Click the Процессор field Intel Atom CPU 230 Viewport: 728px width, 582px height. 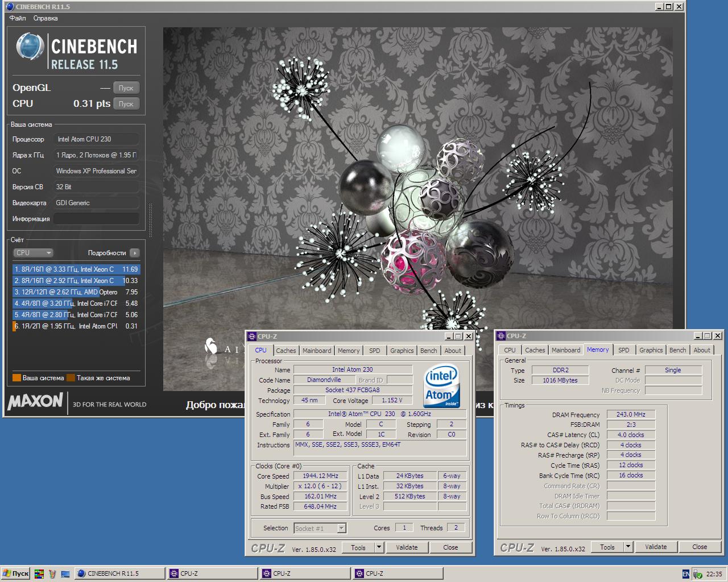96,139
